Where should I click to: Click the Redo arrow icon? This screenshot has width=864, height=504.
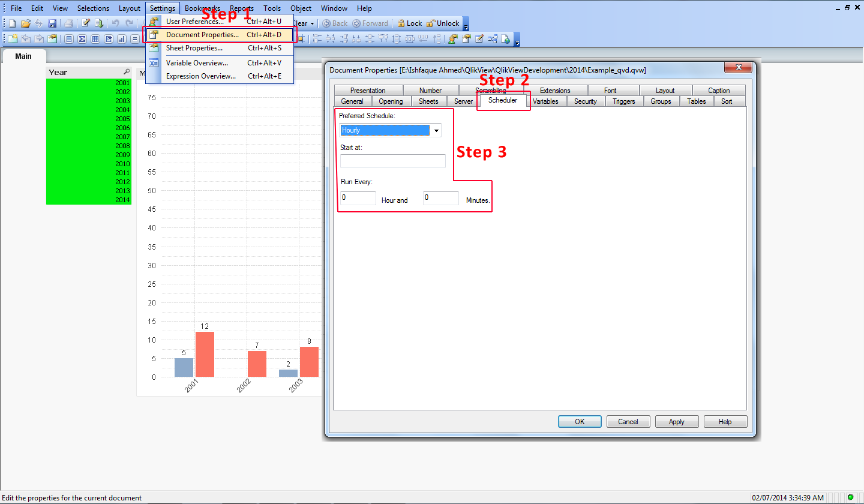coord(129,23)
